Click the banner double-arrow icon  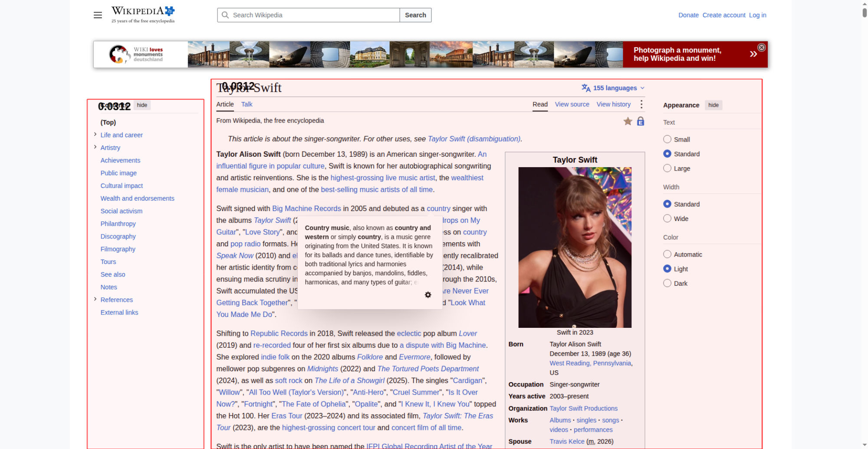753,54
